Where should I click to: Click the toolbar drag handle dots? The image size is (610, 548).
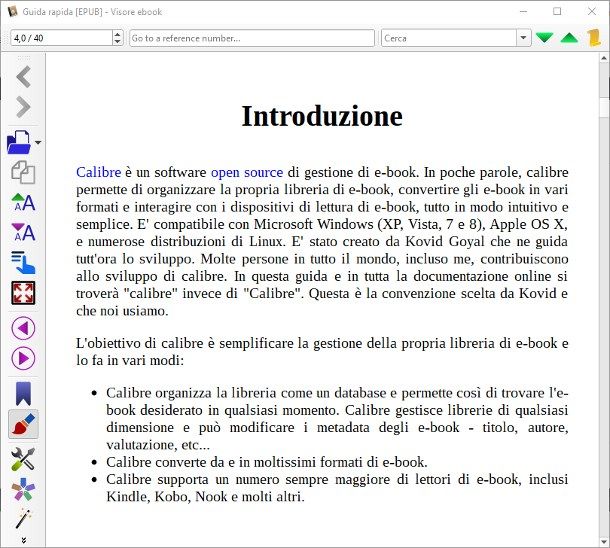pyautogui.click(x=24, y=58)
